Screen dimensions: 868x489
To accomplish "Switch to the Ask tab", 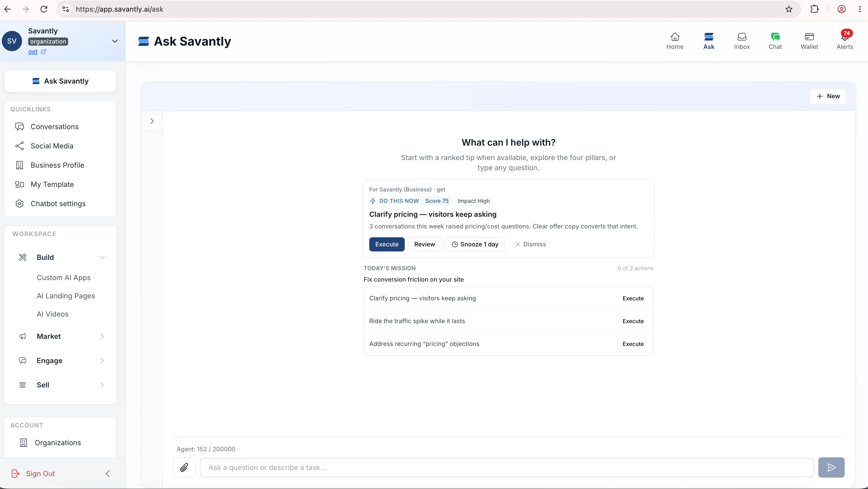I will click(709, 41).
